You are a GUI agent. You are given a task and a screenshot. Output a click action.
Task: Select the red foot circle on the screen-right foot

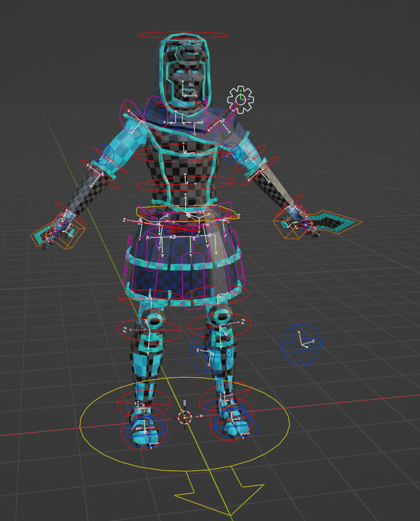click(x=231, y=419)
